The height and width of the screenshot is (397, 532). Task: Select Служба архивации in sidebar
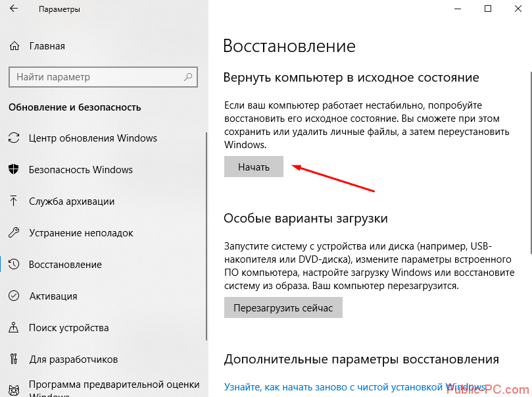tap(72, 201)
